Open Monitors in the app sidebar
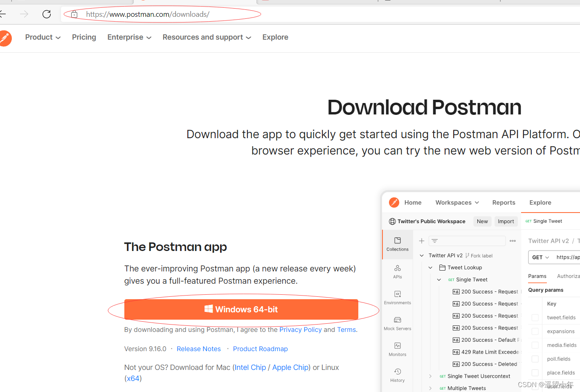The width and height of the screenshot is (580, 392). pyautogui.click(x=398, y=349)
